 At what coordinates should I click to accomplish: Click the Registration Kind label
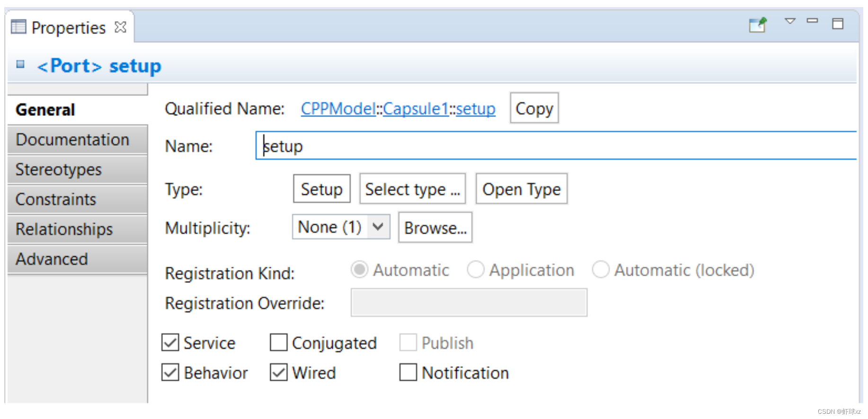pos(230,273)
